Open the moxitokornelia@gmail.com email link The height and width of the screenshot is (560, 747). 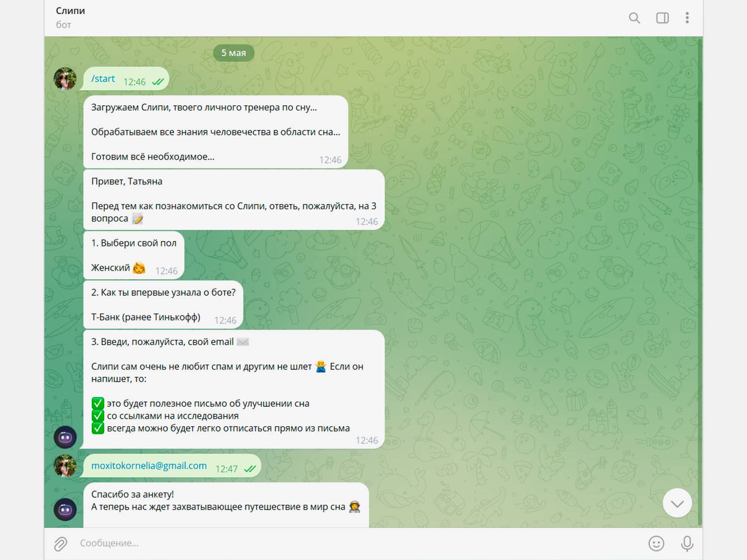pyautogui.click(x=149, y=466)
